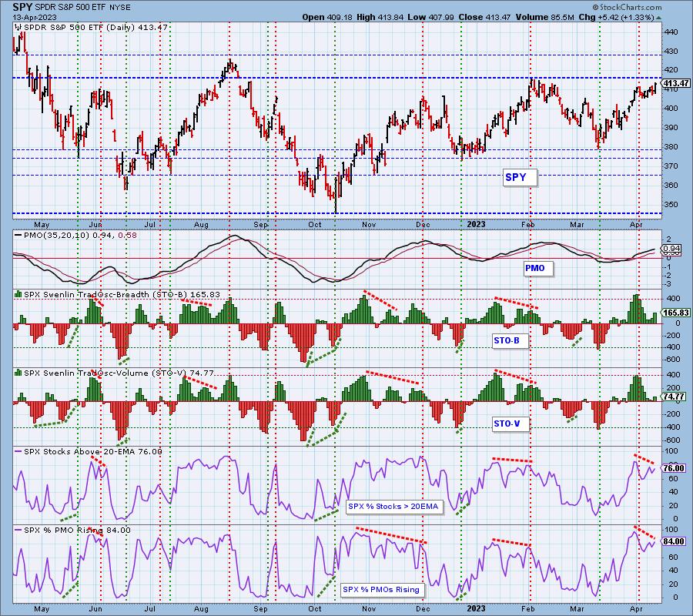Click the SPY ticker symbol in the header
This screenshot has width=693, height=616.
pos(22,7)
